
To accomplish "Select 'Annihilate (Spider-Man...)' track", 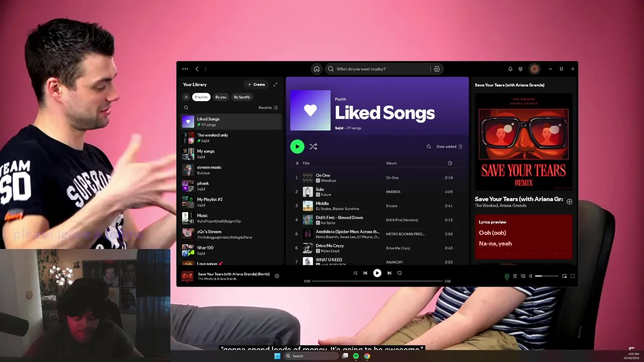I will tap(377, 234).
